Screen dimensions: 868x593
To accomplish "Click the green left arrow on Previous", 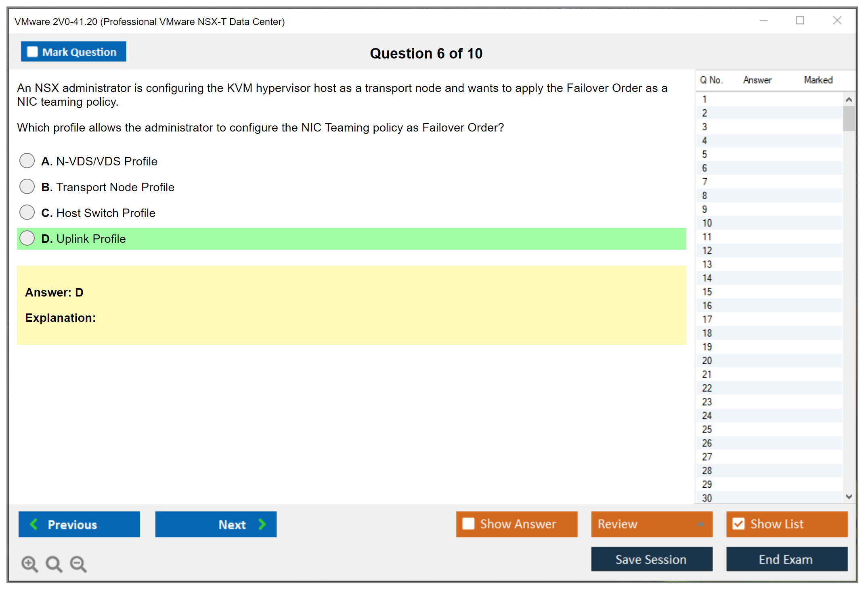I will pyautogui.click(x=34, y=524).
